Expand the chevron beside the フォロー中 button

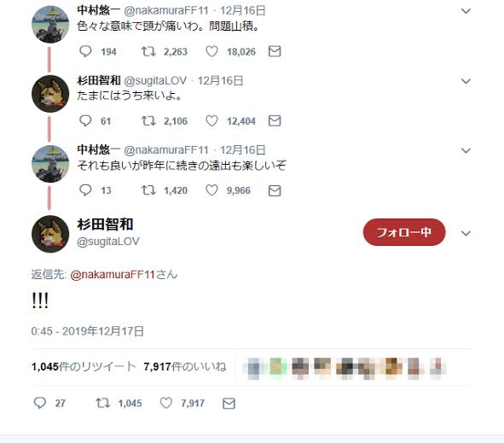466,233
